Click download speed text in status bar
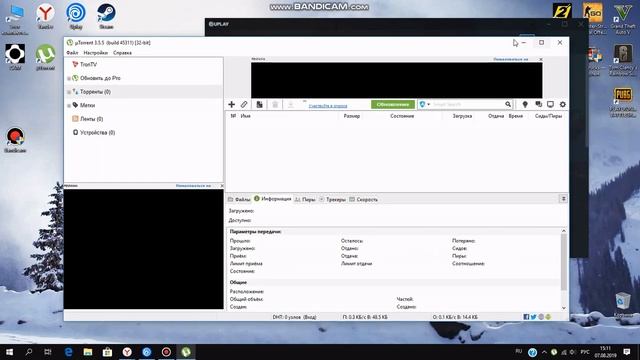 (365, 317)
